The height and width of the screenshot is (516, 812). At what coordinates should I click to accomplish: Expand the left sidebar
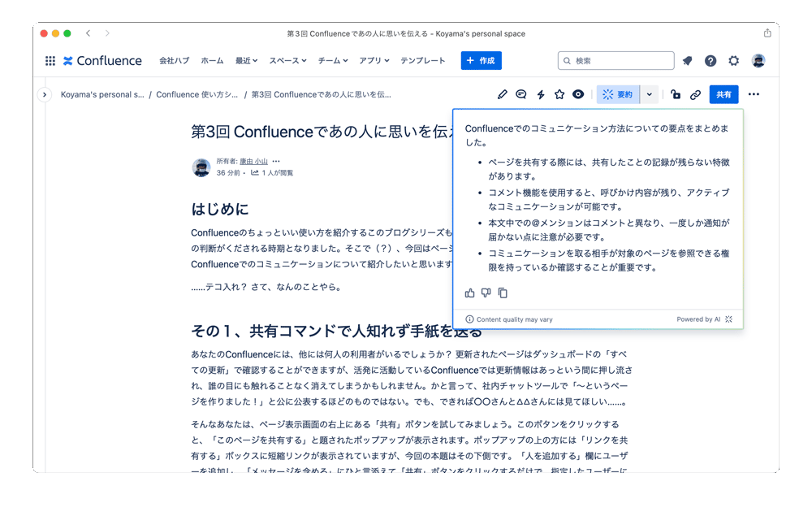click(45, 95)
